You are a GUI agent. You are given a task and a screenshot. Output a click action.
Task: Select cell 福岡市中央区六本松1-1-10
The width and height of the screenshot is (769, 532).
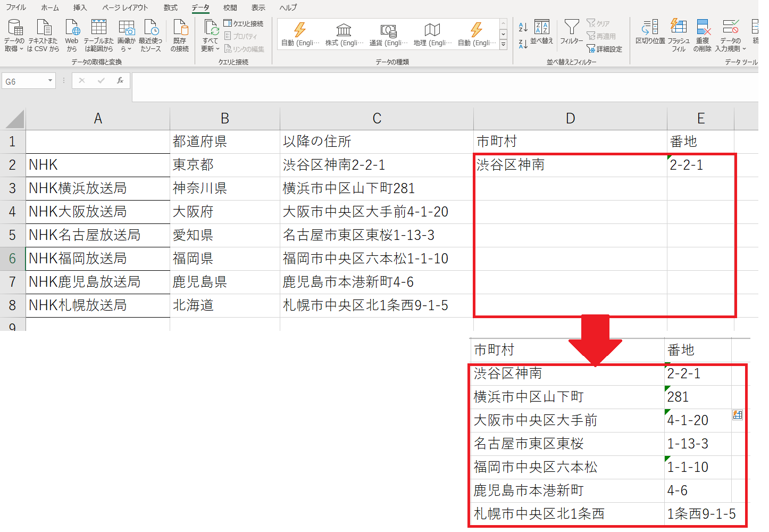(x=377, y=259)
